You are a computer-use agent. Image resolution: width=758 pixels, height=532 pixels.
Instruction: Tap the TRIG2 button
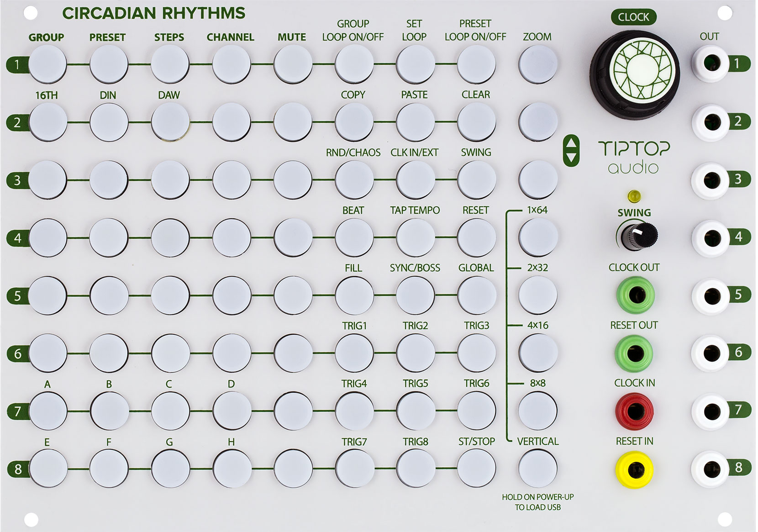point(415,353)
